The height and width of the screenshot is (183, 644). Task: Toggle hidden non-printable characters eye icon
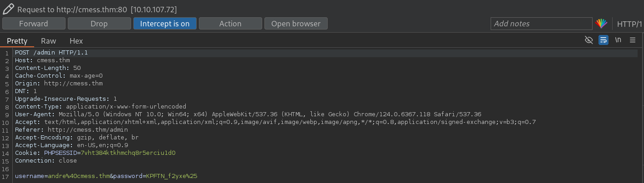click(x=588, y=40)
